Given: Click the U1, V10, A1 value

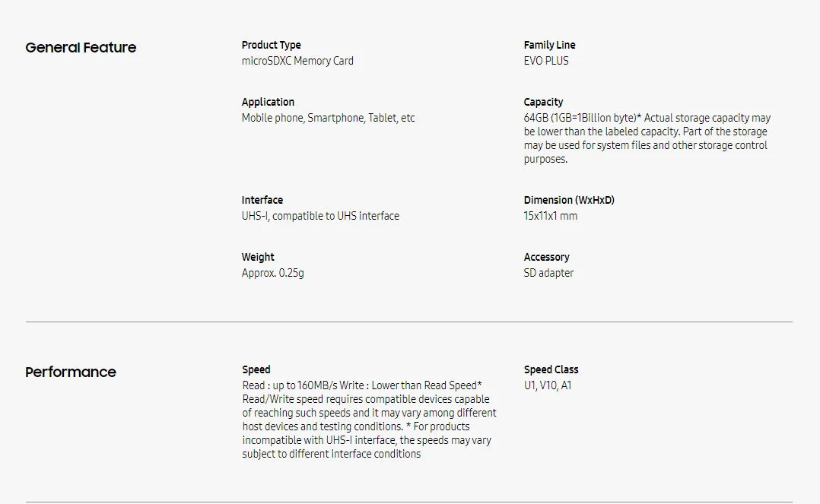Looking at the screenshot, I should click(548, 385).
